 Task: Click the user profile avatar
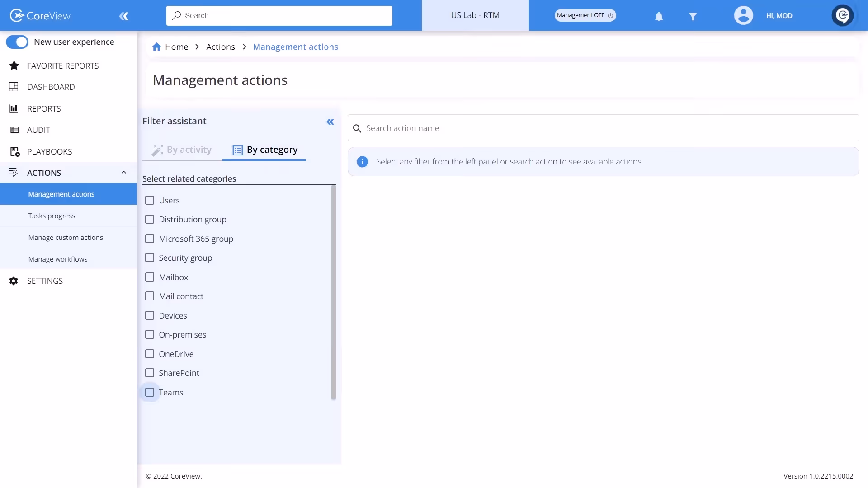[x=743, y=15]
